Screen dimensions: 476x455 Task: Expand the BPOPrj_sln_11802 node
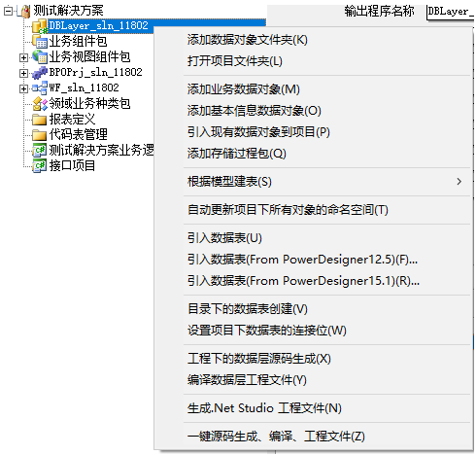[23, 73]
